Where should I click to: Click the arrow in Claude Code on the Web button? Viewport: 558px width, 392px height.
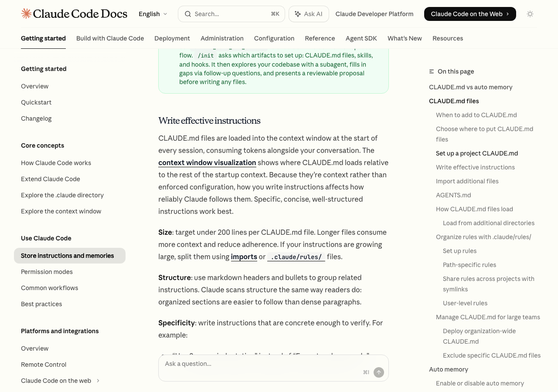click(x=507, y=14)
